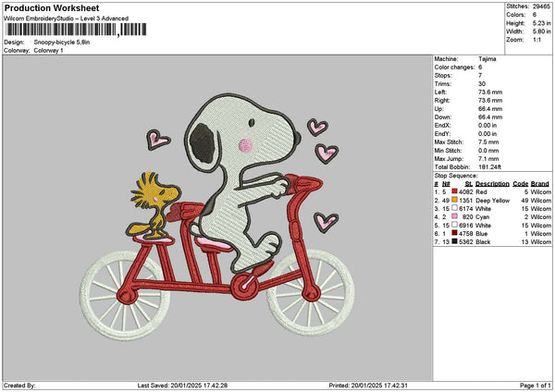Click the 'St.' column header

[469, 184]
